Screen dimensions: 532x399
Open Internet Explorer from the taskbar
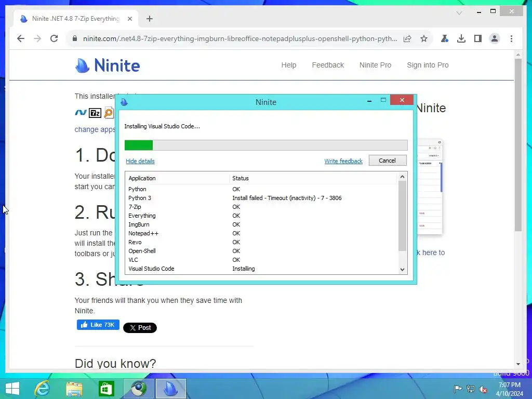pos(43,389)
